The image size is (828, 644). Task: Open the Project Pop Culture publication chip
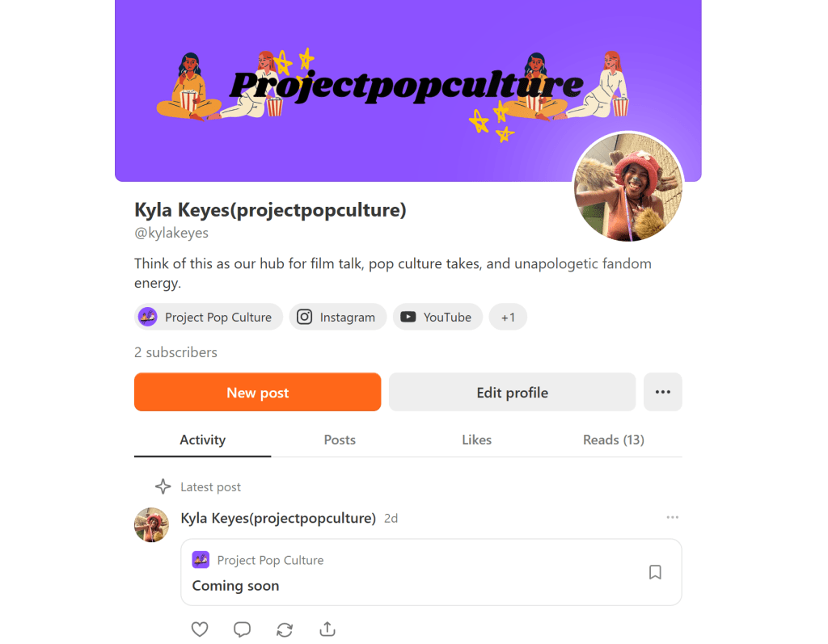[209, 318]
